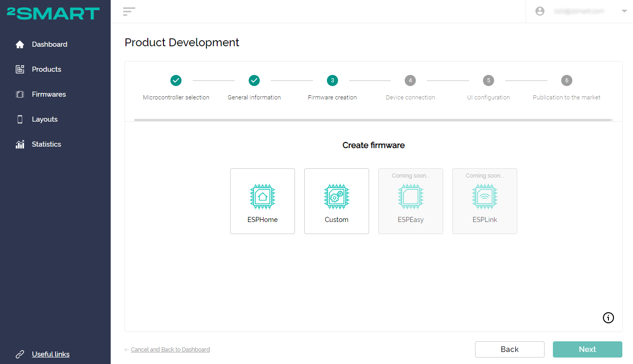
Task: Click the Layouts phone icon
Action: pos(20,119)
